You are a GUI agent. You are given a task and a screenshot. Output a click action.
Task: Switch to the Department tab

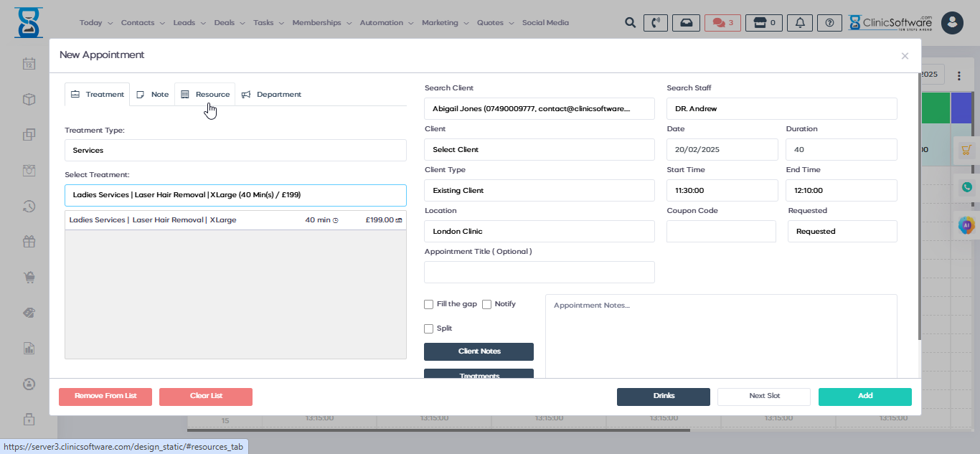271,95
